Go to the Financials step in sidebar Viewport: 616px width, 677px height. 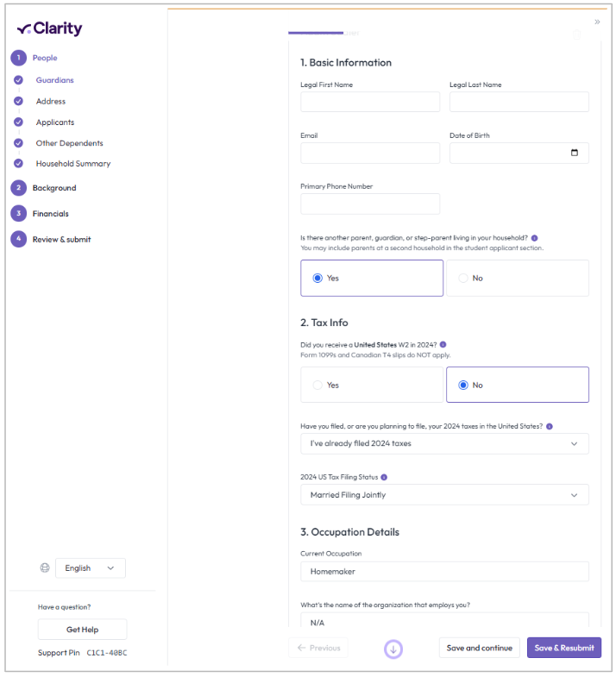(x=50, y=214)
